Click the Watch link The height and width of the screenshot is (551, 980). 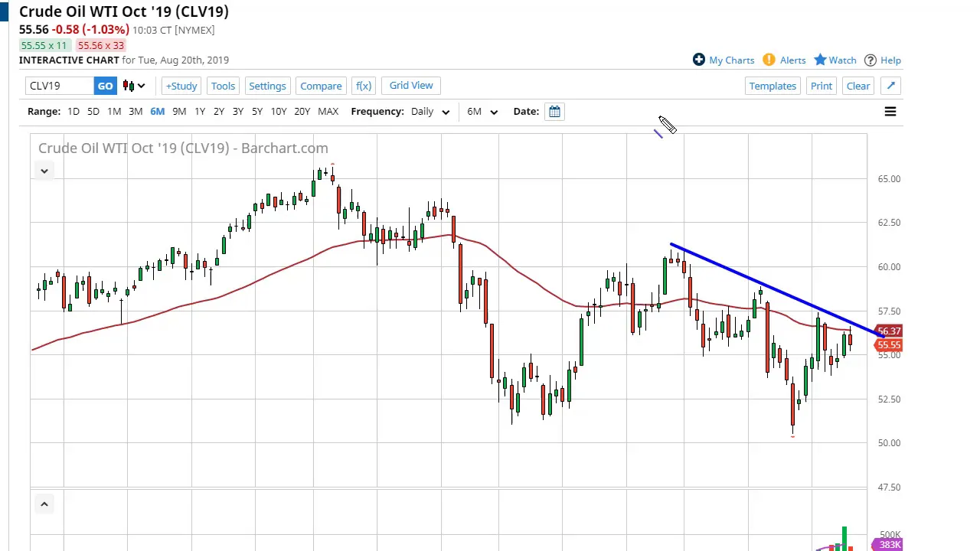point(842,60)
